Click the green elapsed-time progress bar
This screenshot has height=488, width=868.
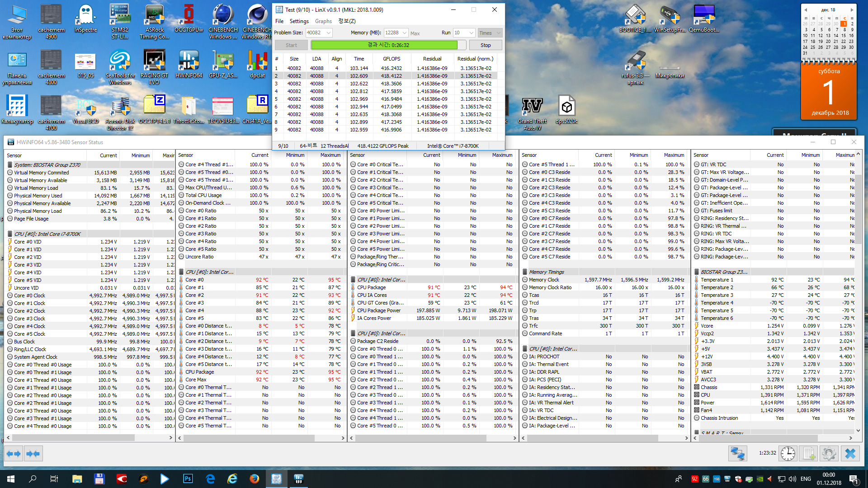384,45
